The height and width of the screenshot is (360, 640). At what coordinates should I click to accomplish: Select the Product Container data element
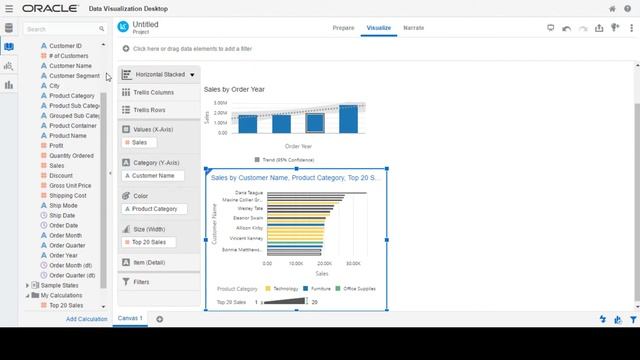(x=73, y=126)
